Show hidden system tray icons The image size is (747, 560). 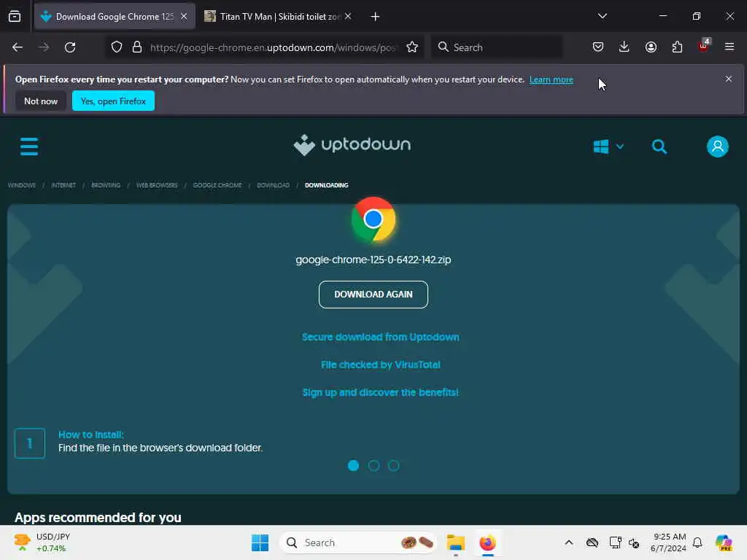(569, 542)
